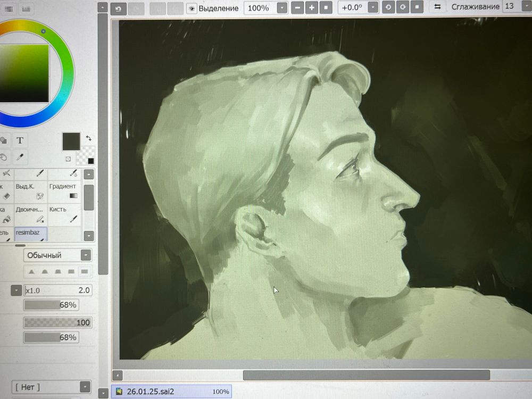Click the zoom in plus button

point(311,7)
